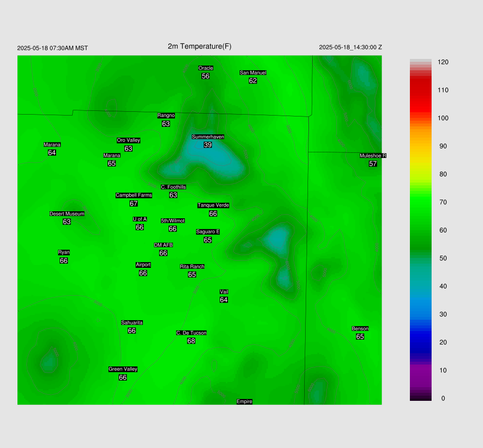Select the Vail temperature value 64

[224, 300]
